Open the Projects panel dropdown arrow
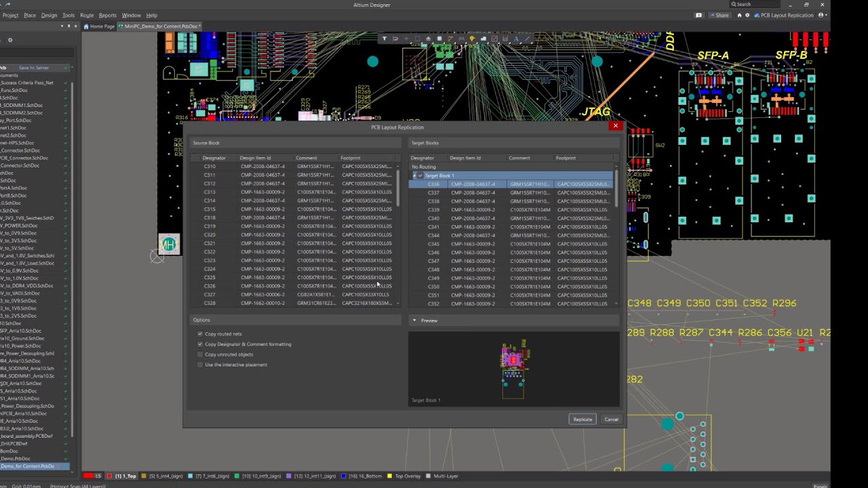 (62, 26)
